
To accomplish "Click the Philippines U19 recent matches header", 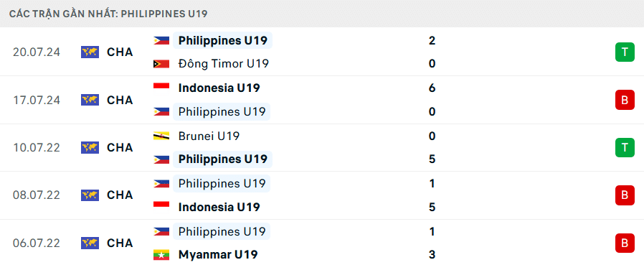I will [x=108, y=14].
